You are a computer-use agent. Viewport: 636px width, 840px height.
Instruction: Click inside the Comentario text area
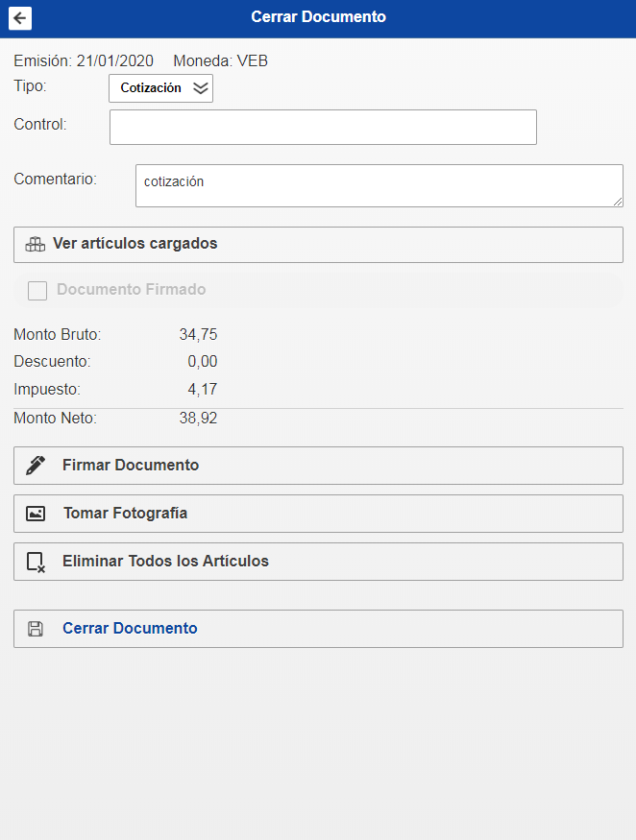[x=379, y=185]
